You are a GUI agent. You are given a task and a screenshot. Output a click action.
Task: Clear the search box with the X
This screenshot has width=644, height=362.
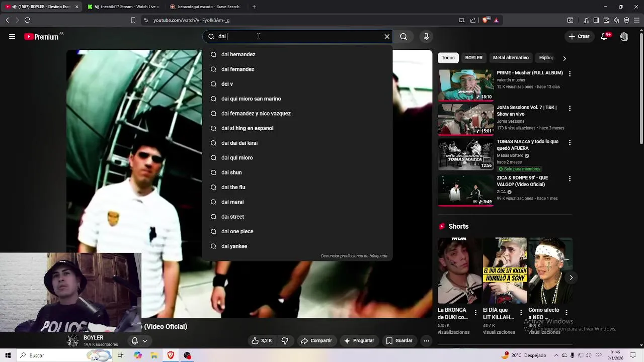[387, 36]
